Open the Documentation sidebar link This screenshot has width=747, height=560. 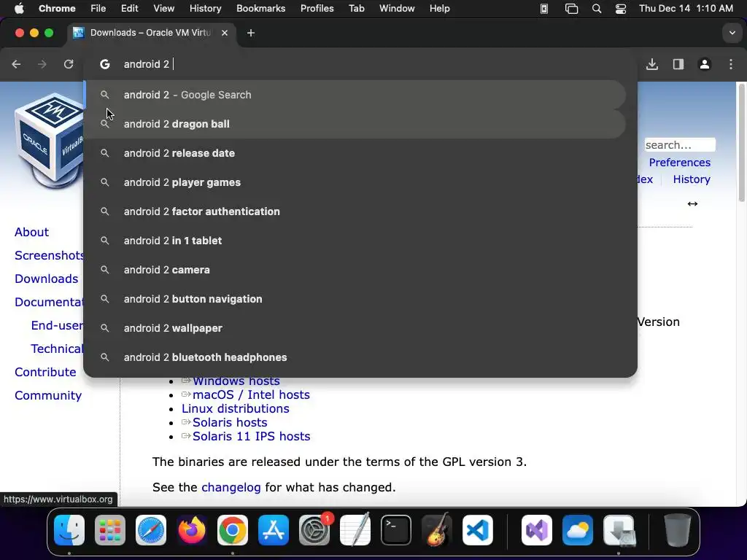pos(49,302)
